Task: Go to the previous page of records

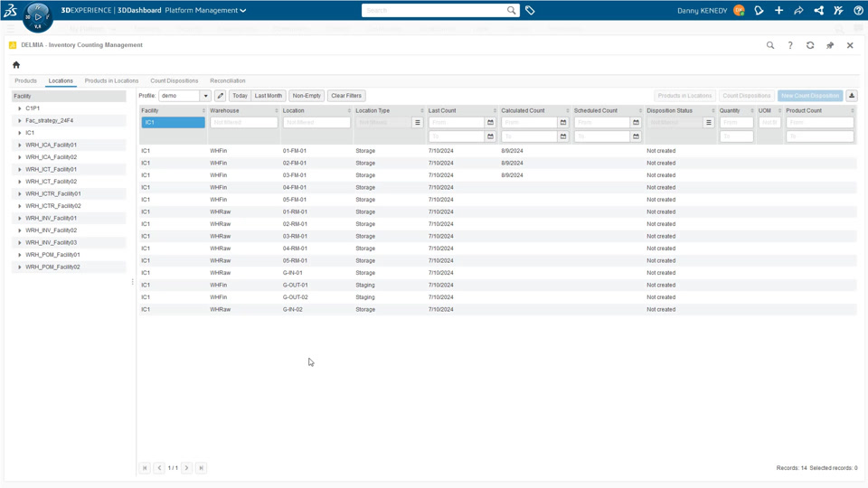Action: point(159,468)
